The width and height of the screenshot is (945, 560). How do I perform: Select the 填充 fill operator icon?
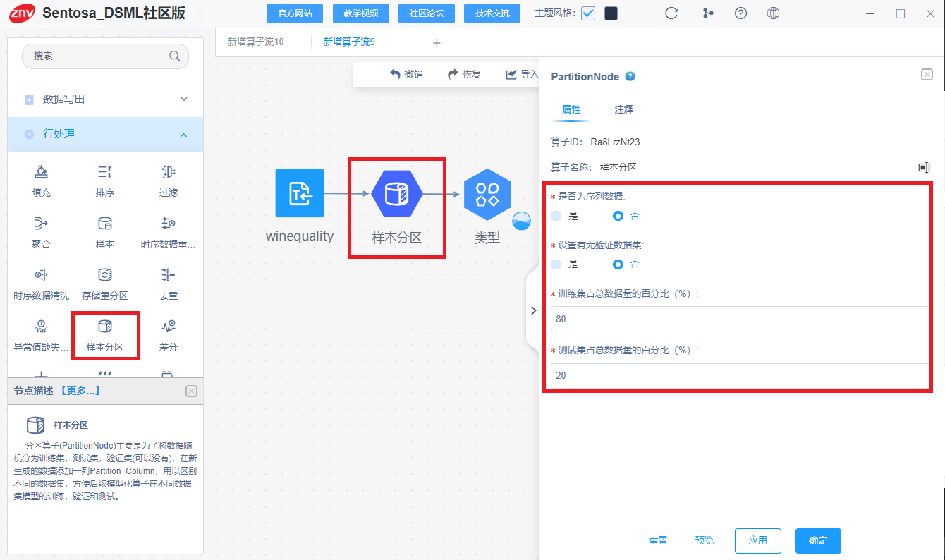41,172
